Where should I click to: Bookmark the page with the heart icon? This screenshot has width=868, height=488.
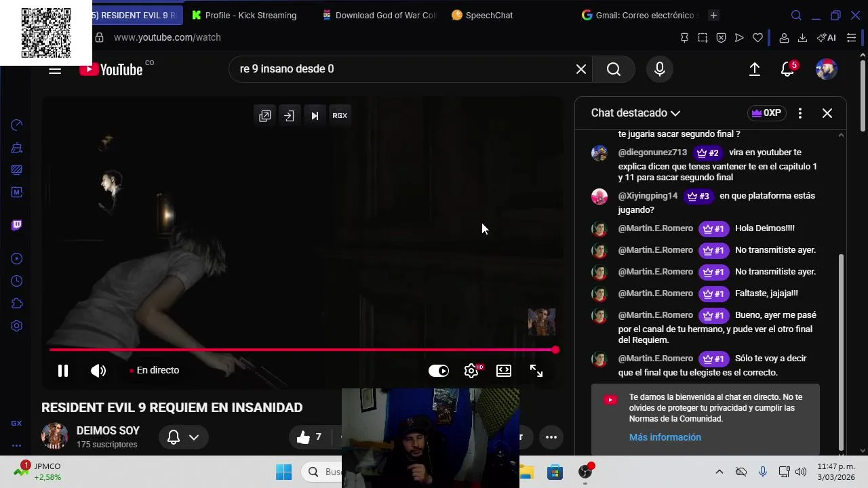(757, 38)
